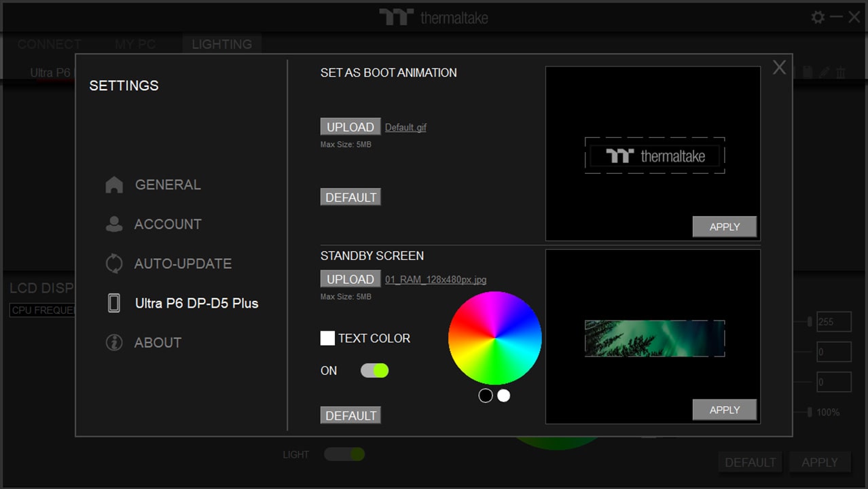
Task: Click the aurora standby screen preview image
Action: (655, 338)
